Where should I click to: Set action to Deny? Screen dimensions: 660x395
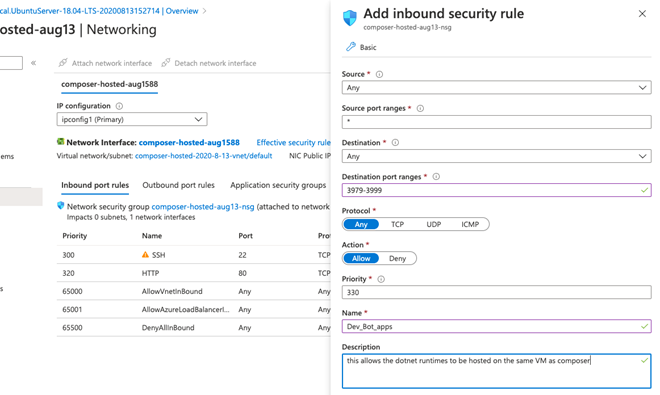397,258
